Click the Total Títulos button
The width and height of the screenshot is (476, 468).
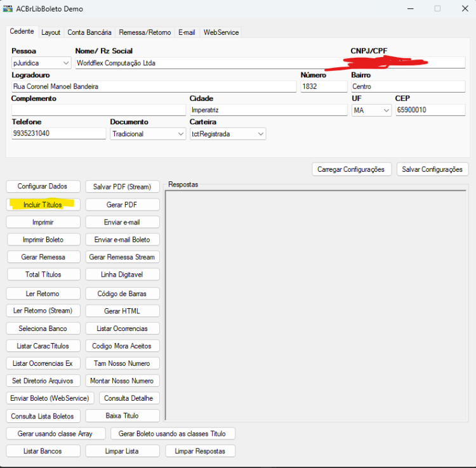44,275
